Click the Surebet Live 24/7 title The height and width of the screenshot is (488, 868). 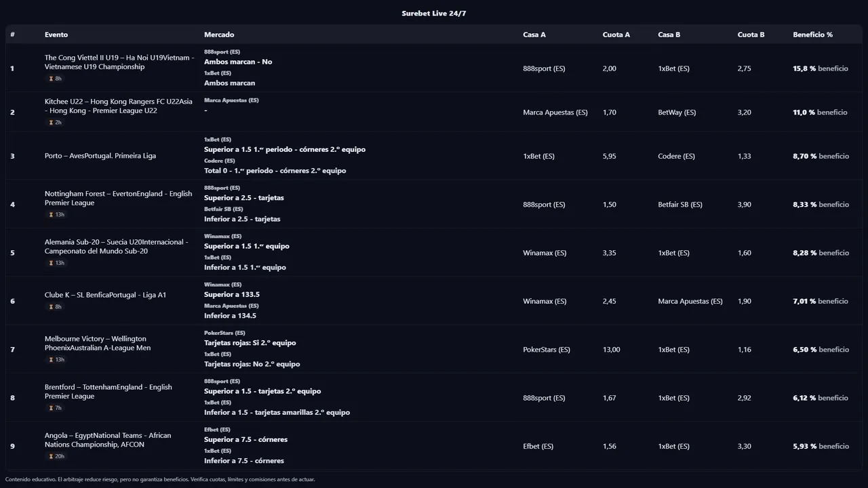click(x=433, y=14)
